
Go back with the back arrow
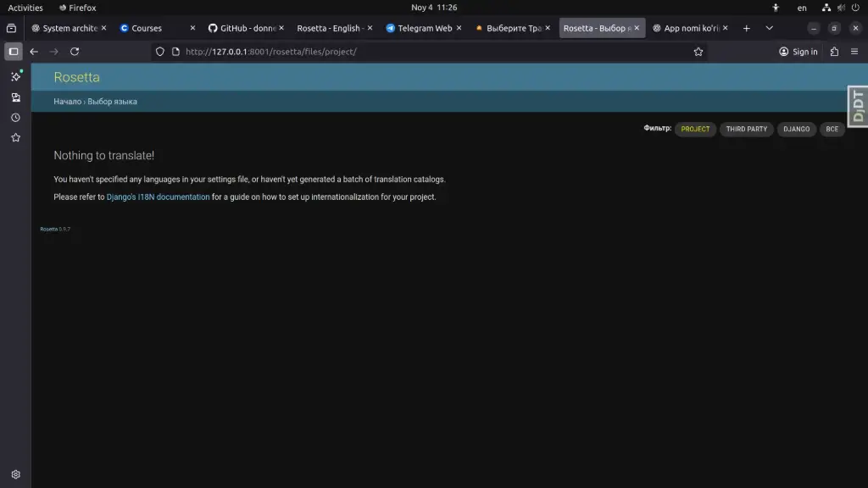[x=34, y=52]
